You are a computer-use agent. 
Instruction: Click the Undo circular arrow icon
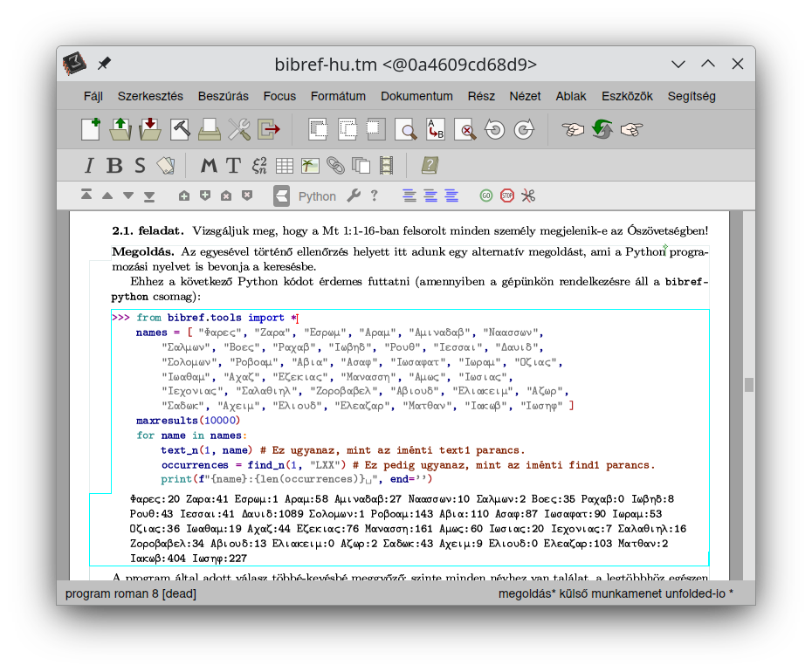pyautogui.click(x=494, y=130)
